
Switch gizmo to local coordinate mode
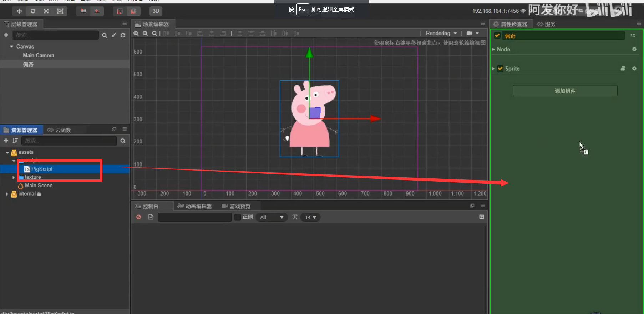pos(120,11)
